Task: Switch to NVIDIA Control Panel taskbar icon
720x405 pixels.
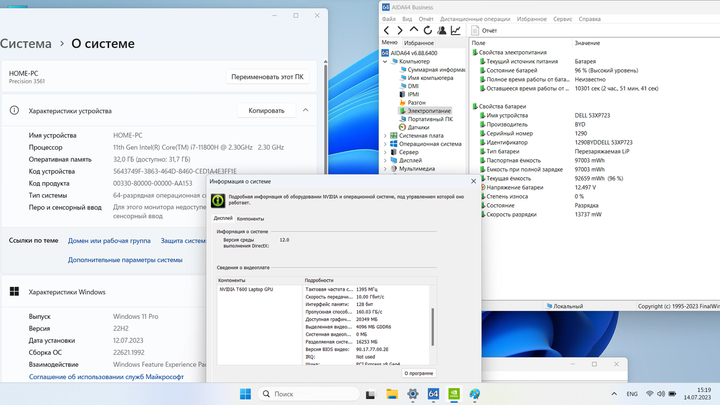Action: (454, 394)
